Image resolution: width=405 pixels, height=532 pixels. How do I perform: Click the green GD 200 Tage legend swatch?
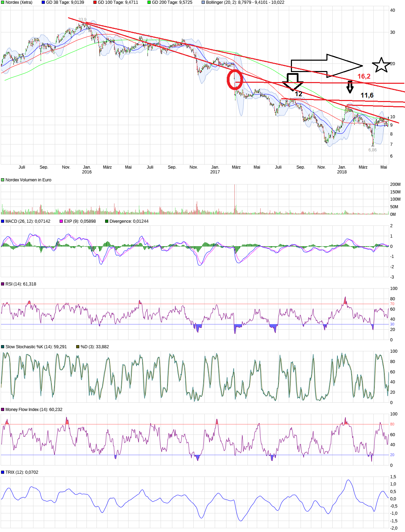coord(149,2)
